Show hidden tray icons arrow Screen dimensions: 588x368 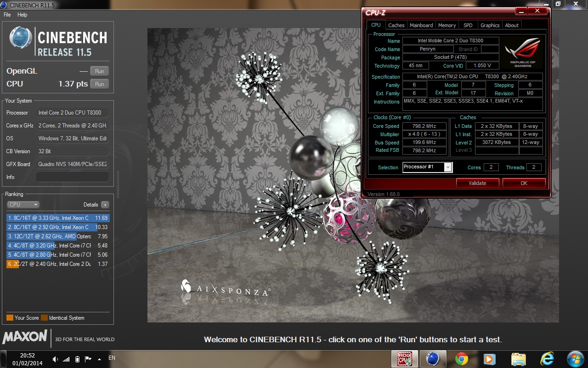pyautogui.click(x=99, y=359)
